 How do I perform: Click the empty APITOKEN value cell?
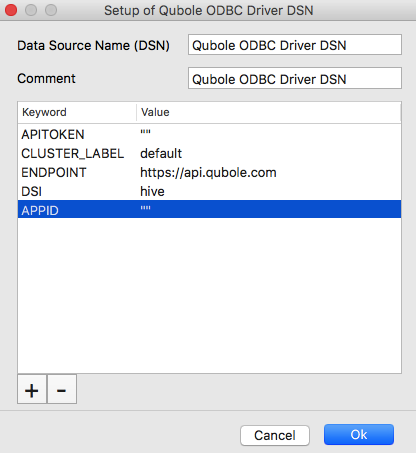click(145, 133)
